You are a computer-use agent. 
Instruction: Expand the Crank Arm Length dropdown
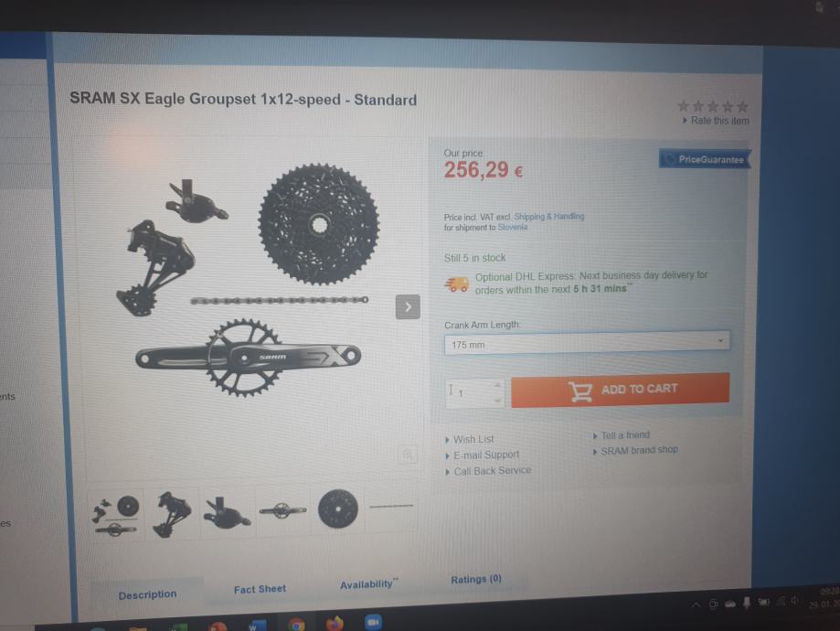(x=587, y=343)
